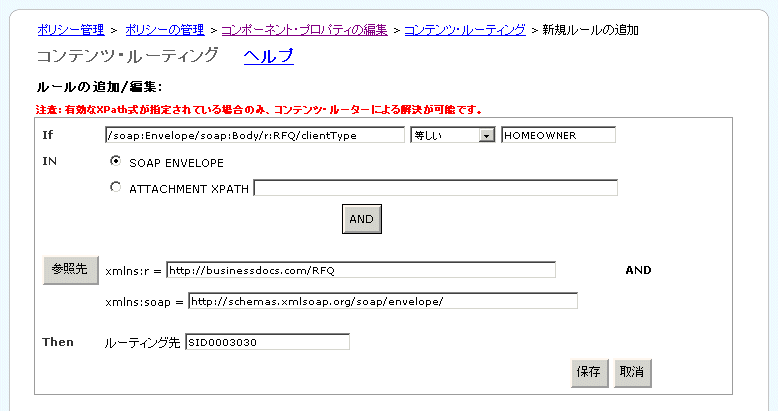
Task: Open コンポーネント・プロパティの編集 breadcrumb link
Action: click(x=304, y=30)
